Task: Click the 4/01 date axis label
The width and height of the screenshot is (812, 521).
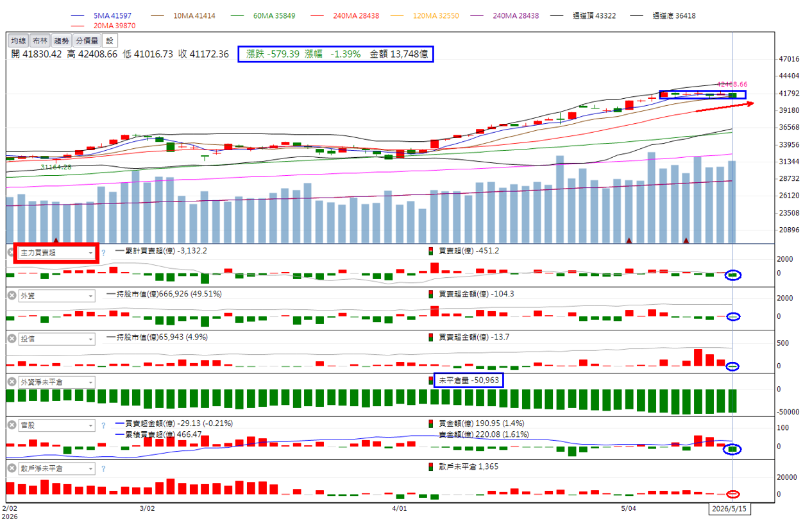Action: point(400,508)
